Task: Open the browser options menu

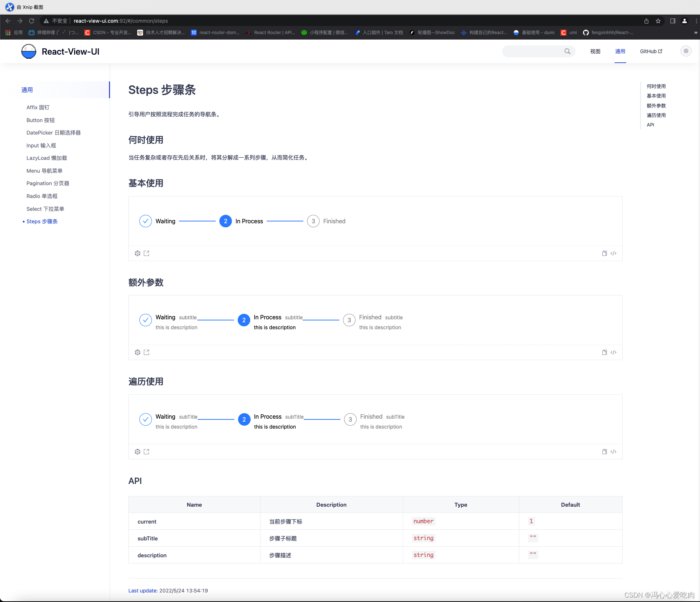Action: [696, 21]
